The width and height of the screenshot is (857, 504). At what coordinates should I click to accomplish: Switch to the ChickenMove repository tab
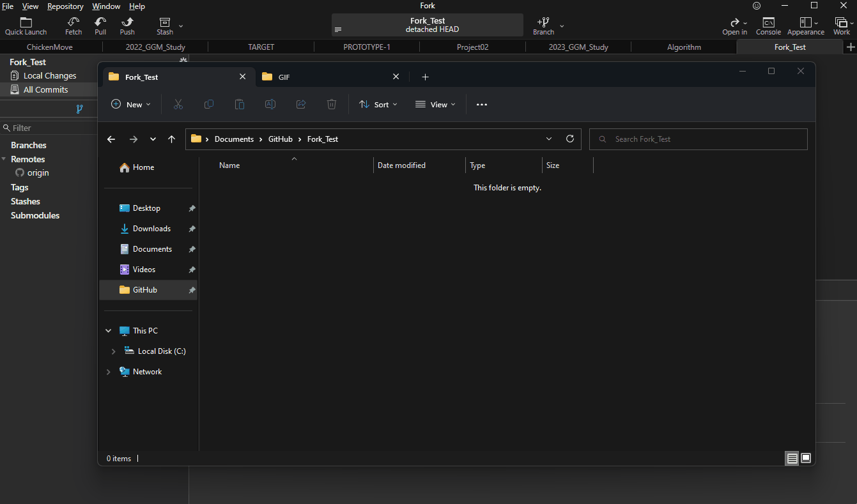50,47
